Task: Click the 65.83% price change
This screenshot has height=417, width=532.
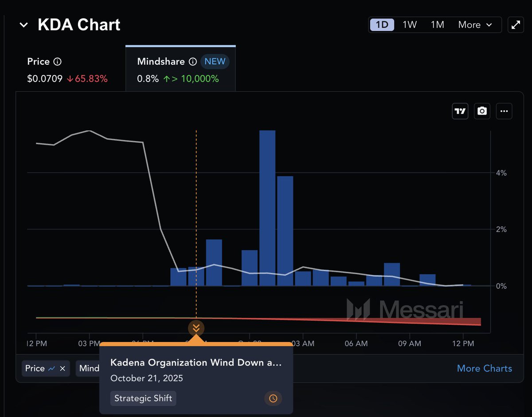Action: (87, 79)
